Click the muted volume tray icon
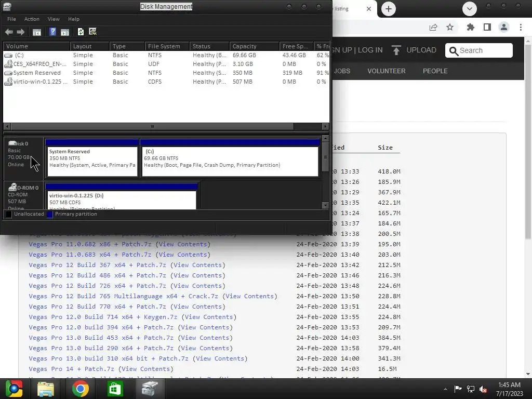Image resolution: width=532 pixels, height=399 pixels. [x=483, y=389]
